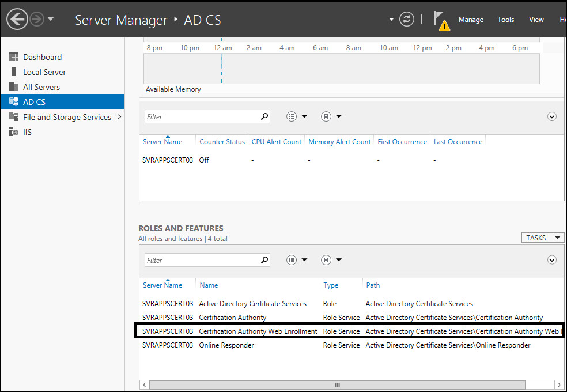Image resolution: width=567 pixels, height=392 pixels.
Task: Expand Roles and Features filter criteria chevron
Action: [x=551, y=260]
